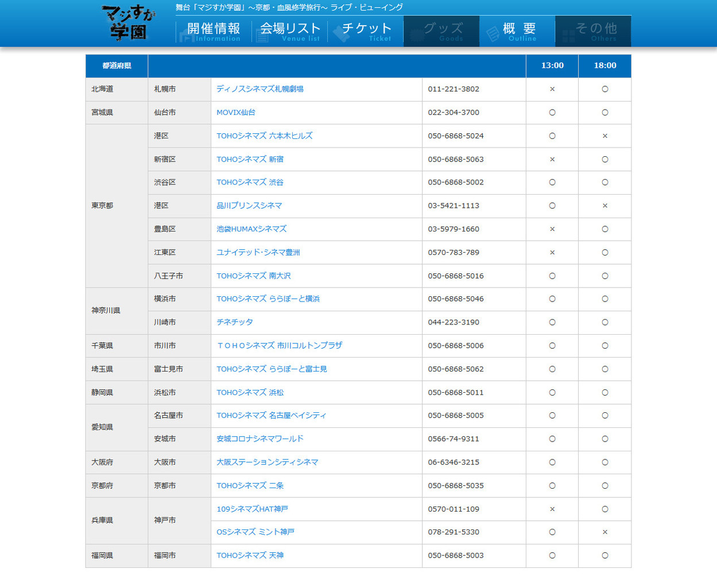Open the 概要 Outline tab
Image resolution: width=717 pixels, height=588 pixels.
[x=517, y=31]
